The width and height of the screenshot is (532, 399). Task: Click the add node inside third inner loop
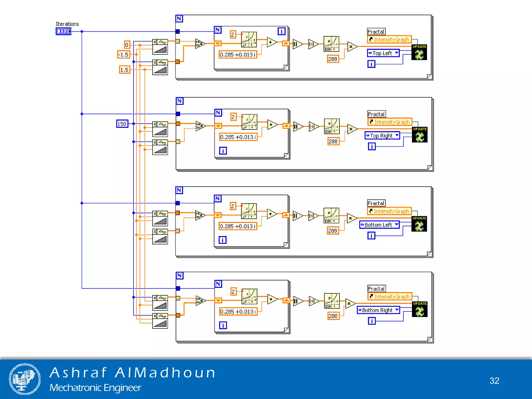tap(271, 214)
